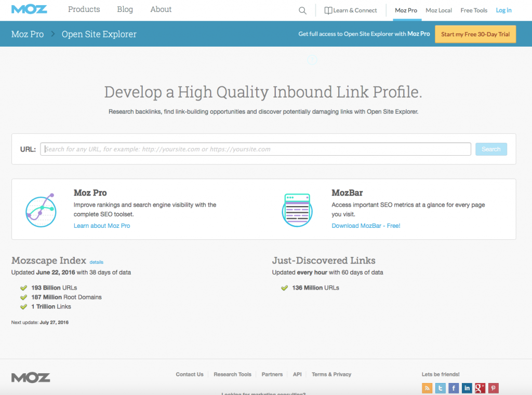Click Open Site Explorer breadcrumb
Image resolution: width=532 pixels, height=395 pixels.
[99, 34]
